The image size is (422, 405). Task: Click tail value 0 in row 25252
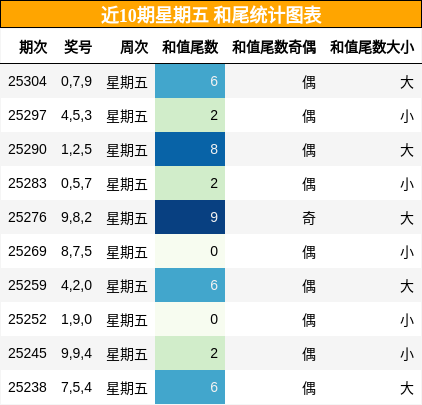click(x=190, y=319)
